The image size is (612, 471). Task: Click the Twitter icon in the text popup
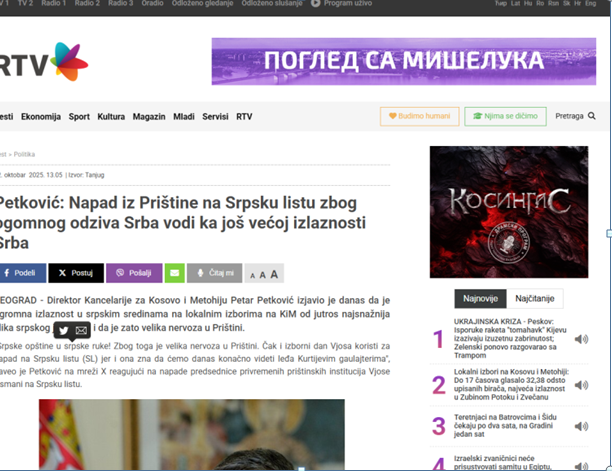pyautogui.click(x=63, y=331)
